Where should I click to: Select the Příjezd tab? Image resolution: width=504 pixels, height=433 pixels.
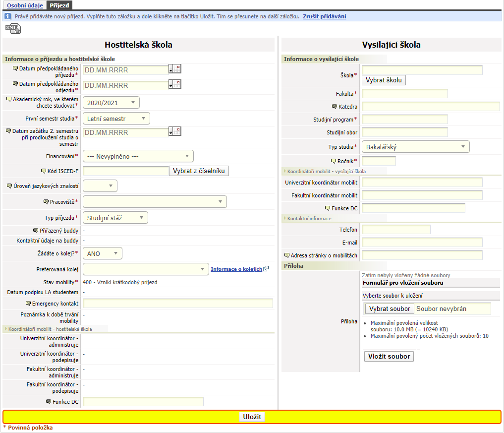coord(59,5)
